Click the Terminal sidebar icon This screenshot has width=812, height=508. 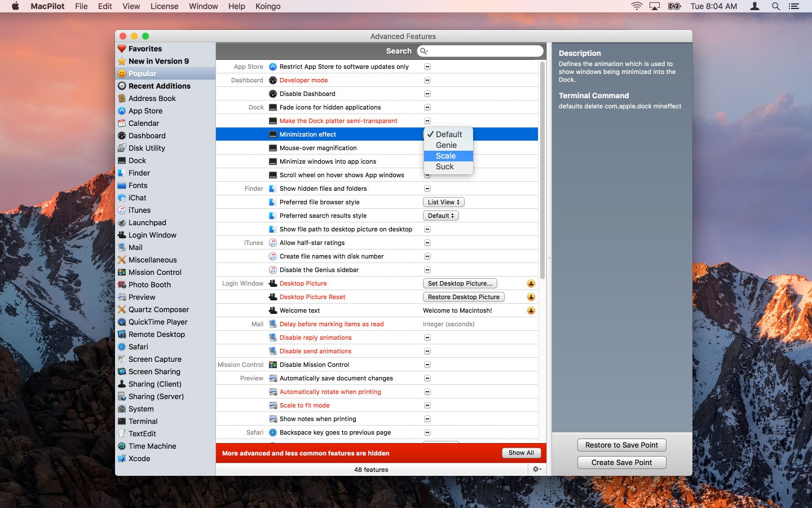click(x=122, y=421)
